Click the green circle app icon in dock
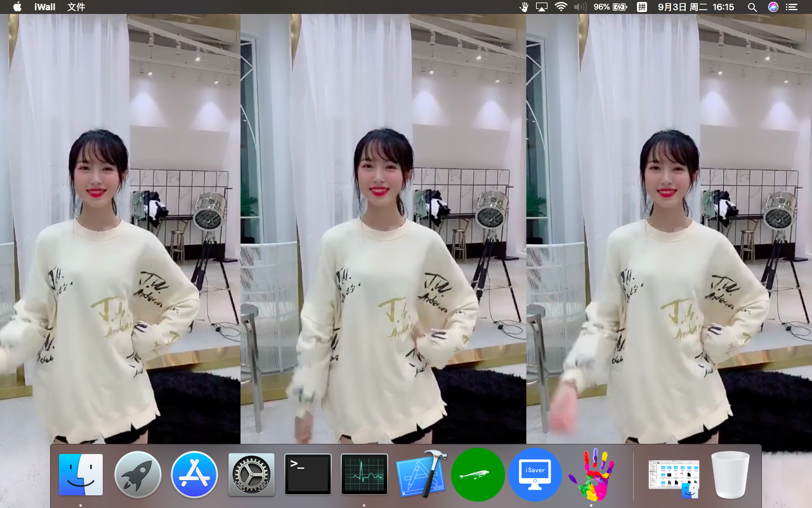The image size is (812, 508). [478, 474]
